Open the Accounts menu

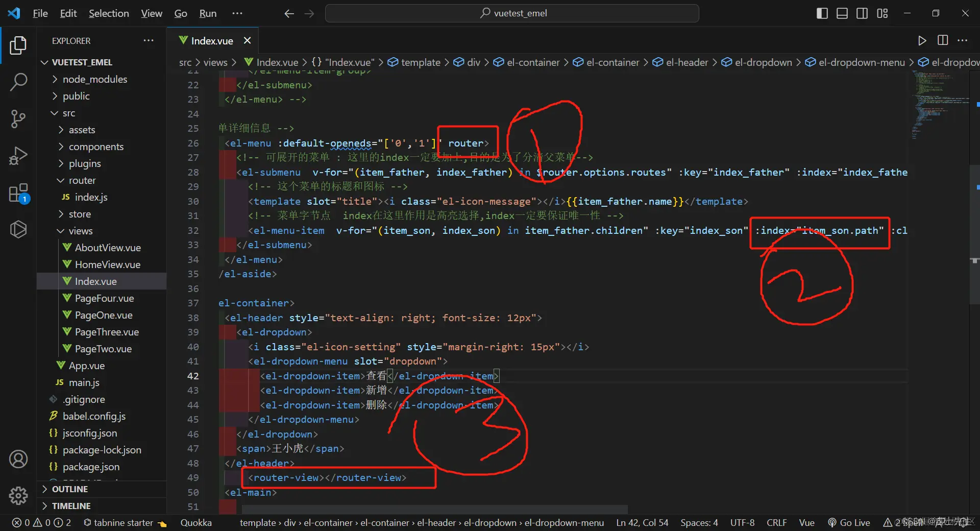pyautogui.click(x=18, y=459)
